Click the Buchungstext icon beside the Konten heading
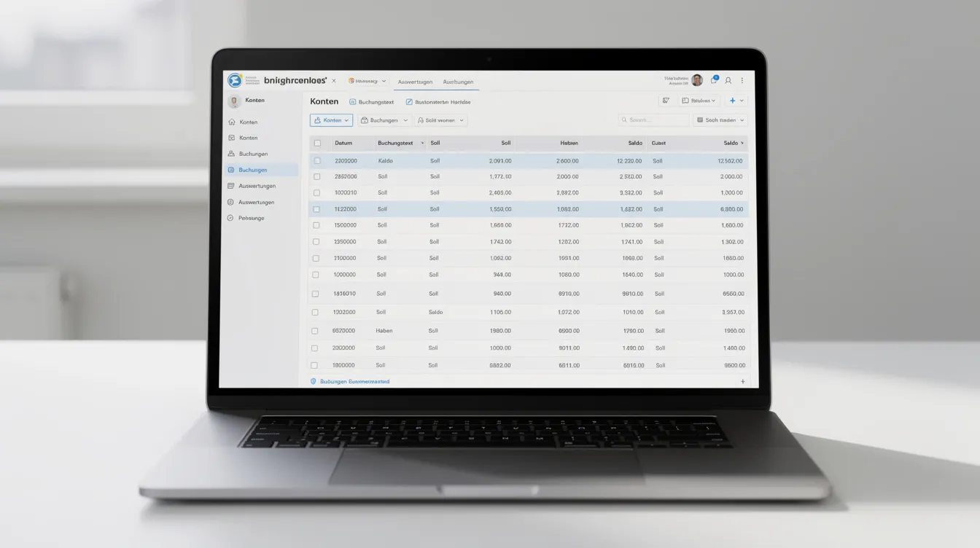980x548 pixels. pyautogui.click(x=353, y=102)
